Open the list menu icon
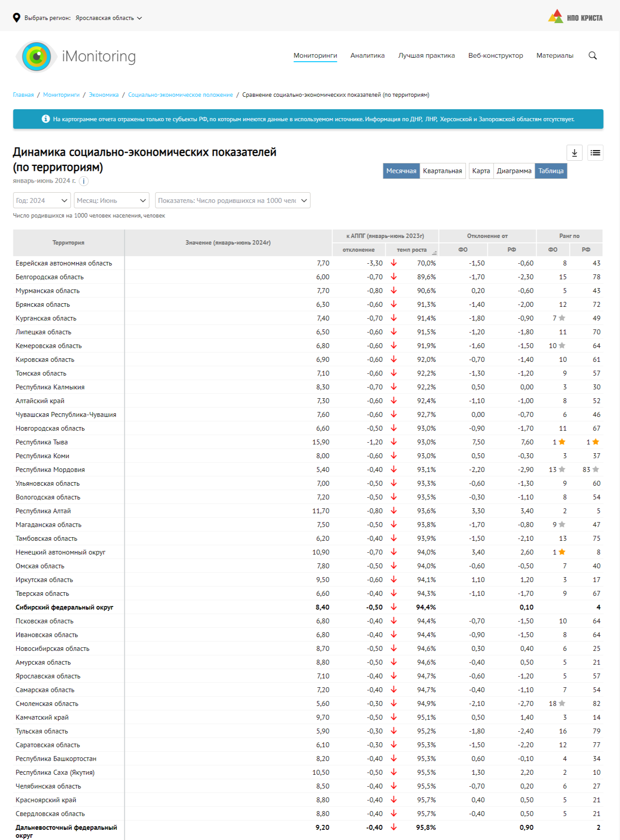 pos(595,153)
